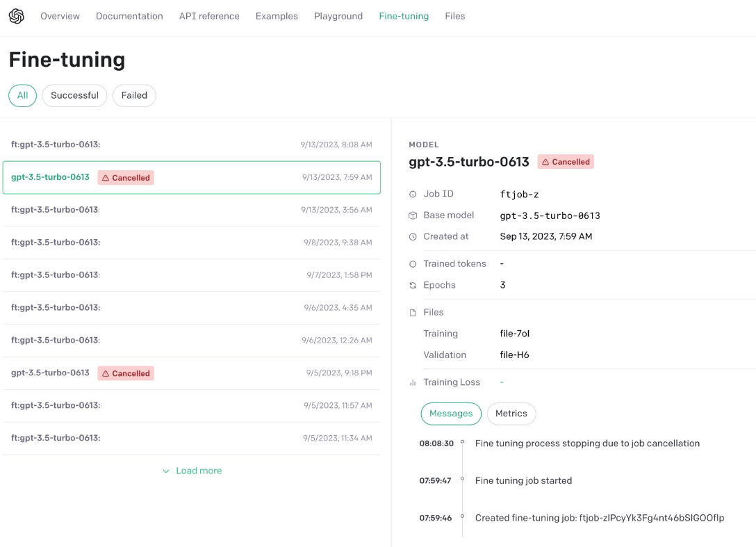756x547 pixels.
Task: Select the cancelled job from 9/5/2023, 9:18 PM
Action: click(x=191, y=373)
